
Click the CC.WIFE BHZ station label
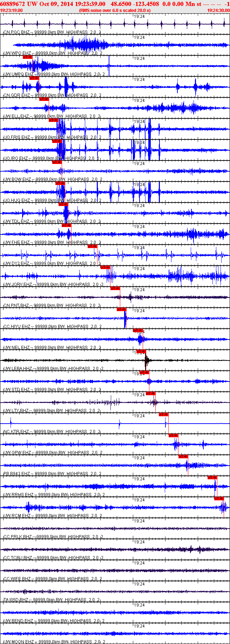pyautogui.click(x=17, y=579)
